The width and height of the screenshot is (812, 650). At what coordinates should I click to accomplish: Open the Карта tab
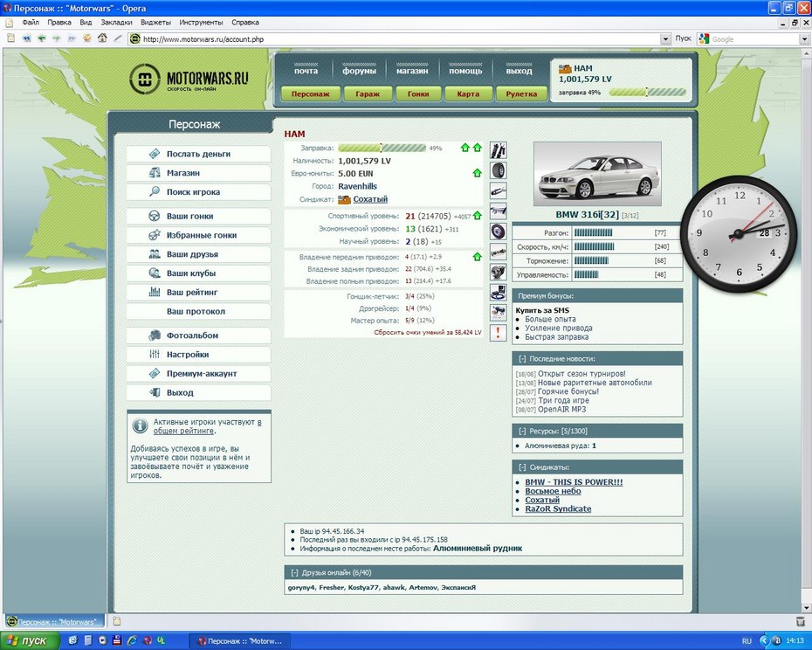coord(468,93)
